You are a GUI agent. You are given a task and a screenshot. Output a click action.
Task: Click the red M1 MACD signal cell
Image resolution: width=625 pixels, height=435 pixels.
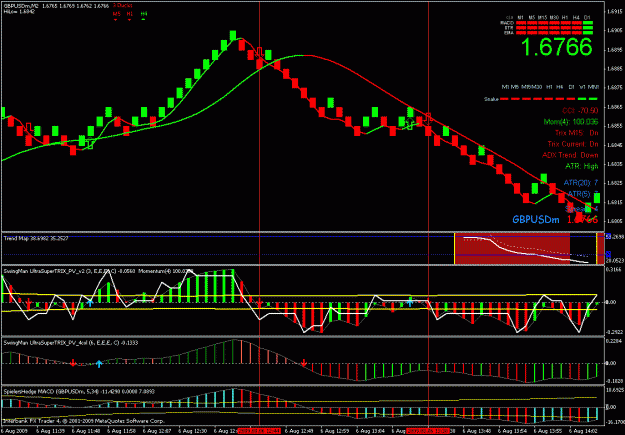click(521, 23)
